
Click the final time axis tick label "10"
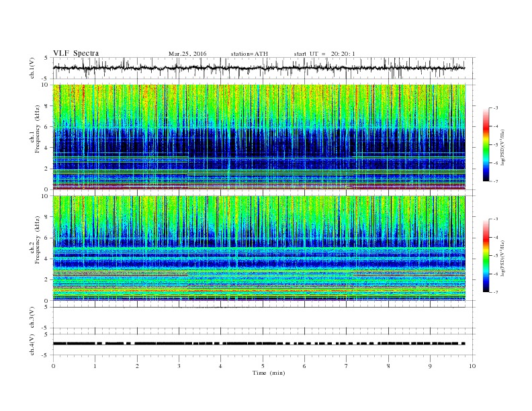point(472,366)
